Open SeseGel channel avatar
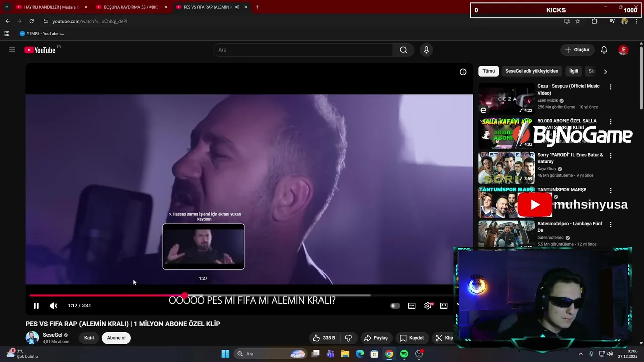 (32, 338)
